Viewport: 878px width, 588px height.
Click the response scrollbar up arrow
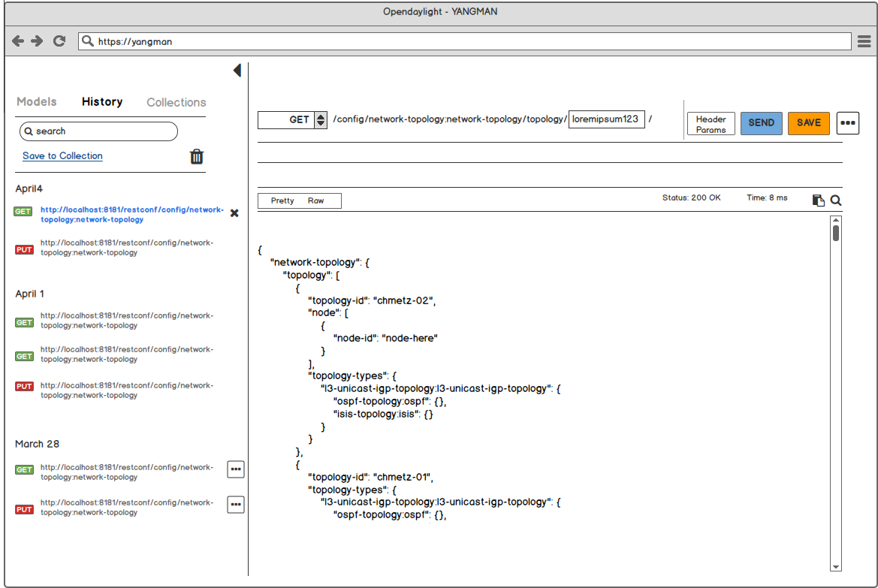(836, 221)
